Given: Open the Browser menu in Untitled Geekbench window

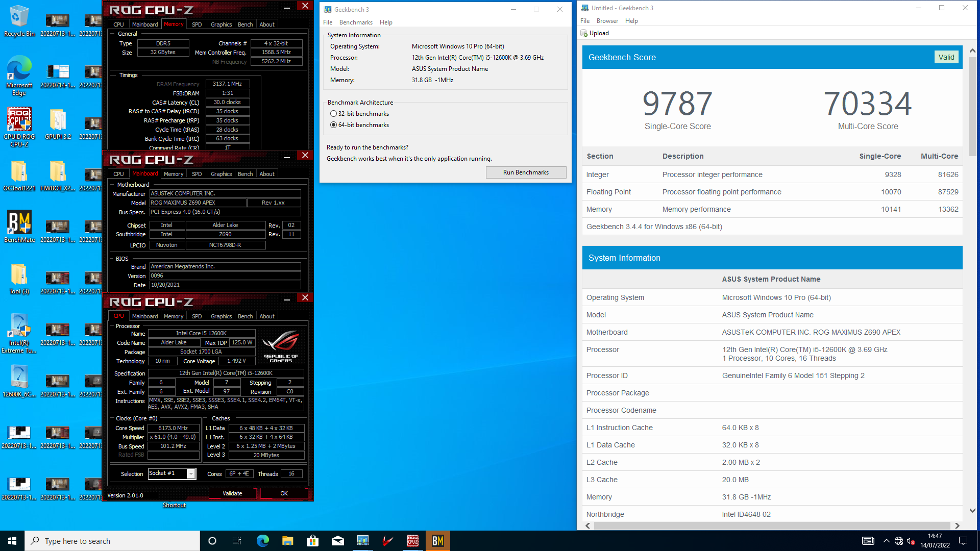Looking at the screenshot, I should [607, 21].
